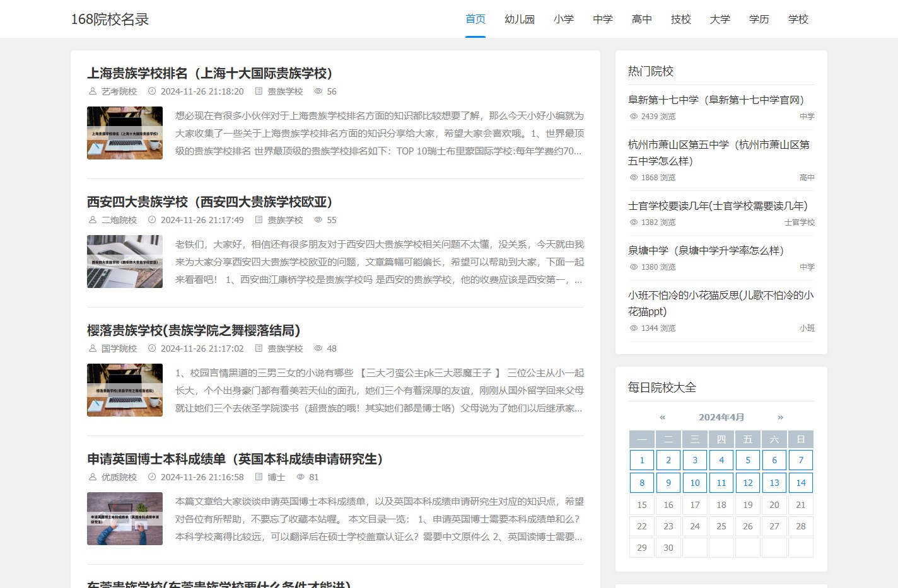This screenshot has height=588, width=898.
Task: Select calendar date 10
Action: [x=695, y=483]
